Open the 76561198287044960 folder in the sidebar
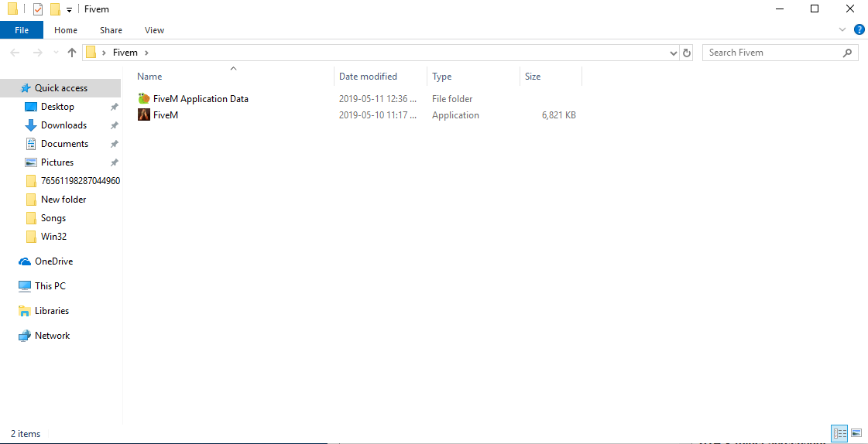This screenshot has width=868, height=444. (x=81, y=181)
